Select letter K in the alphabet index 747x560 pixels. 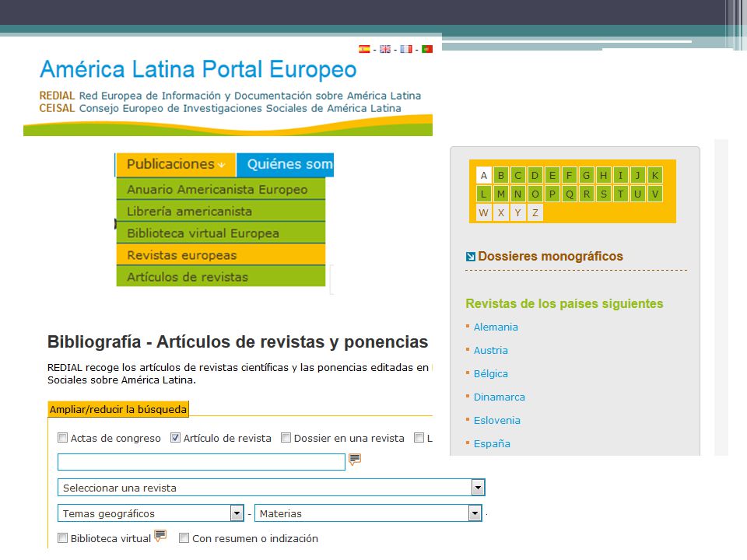tap(655, 175)
